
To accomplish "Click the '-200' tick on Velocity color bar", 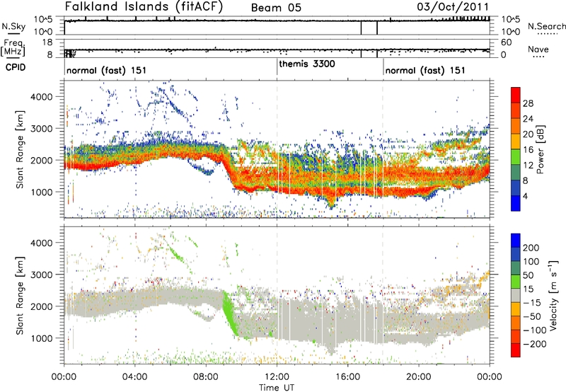I will point(534,344).
